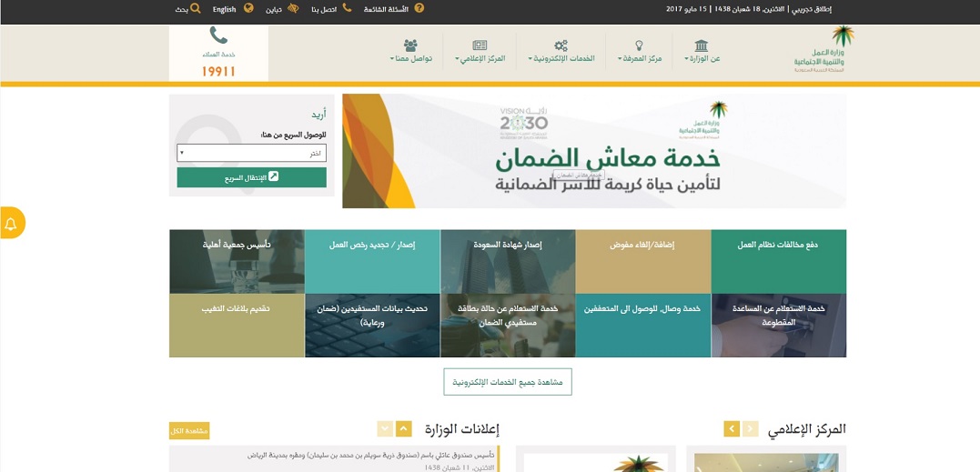The image size is (980, 472).
Task: Click the up arrow beside إعلانات الوزارة
Action: 405,428
